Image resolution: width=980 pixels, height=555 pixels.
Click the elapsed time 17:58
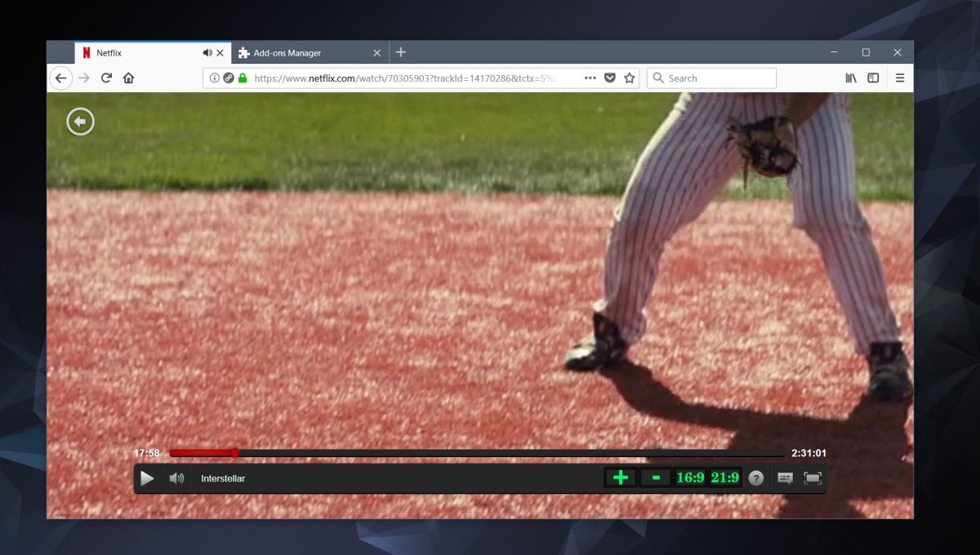coord(146,453)
